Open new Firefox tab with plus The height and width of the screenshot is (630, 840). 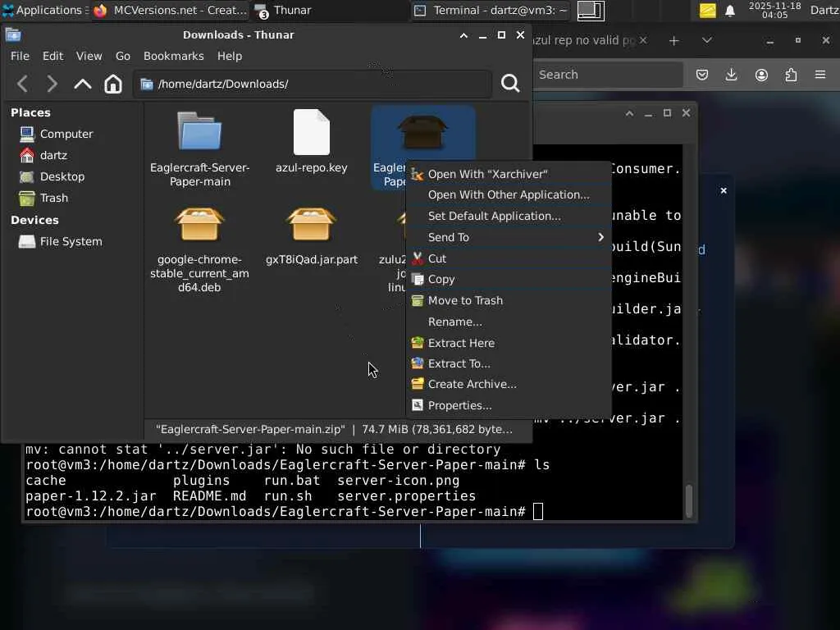click(x=674, y=41)
